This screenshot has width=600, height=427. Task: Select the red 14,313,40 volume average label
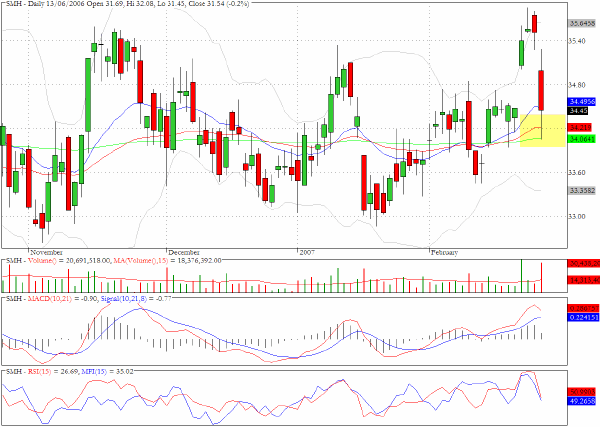[584, 280]
